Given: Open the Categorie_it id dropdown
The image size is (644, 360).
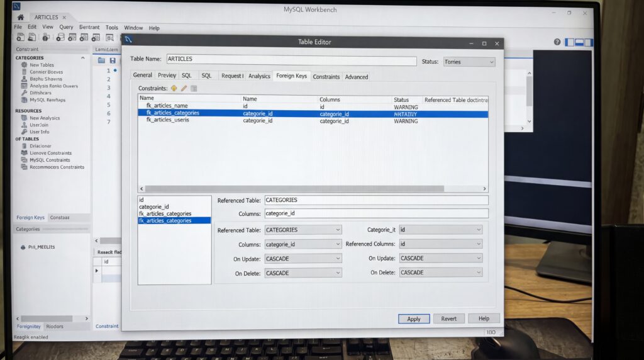Looking at the screenshot, I should [441, 230].
